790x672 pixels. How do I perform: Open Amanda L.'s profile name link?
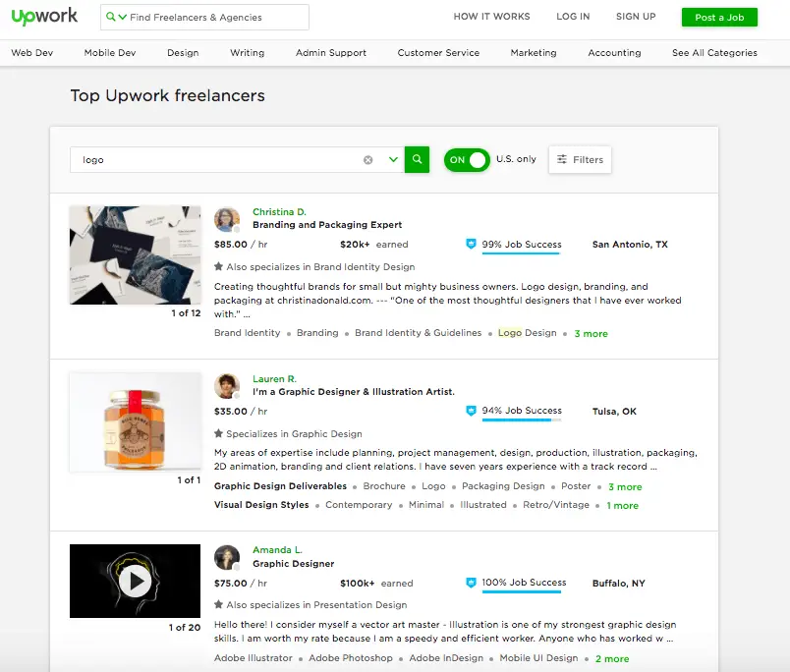[x=277, y=550]
